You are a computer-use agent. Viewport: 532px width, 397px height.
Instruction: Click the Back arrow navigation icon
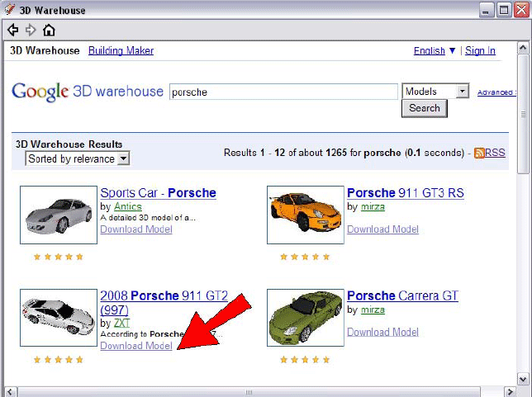coord(13,30)
